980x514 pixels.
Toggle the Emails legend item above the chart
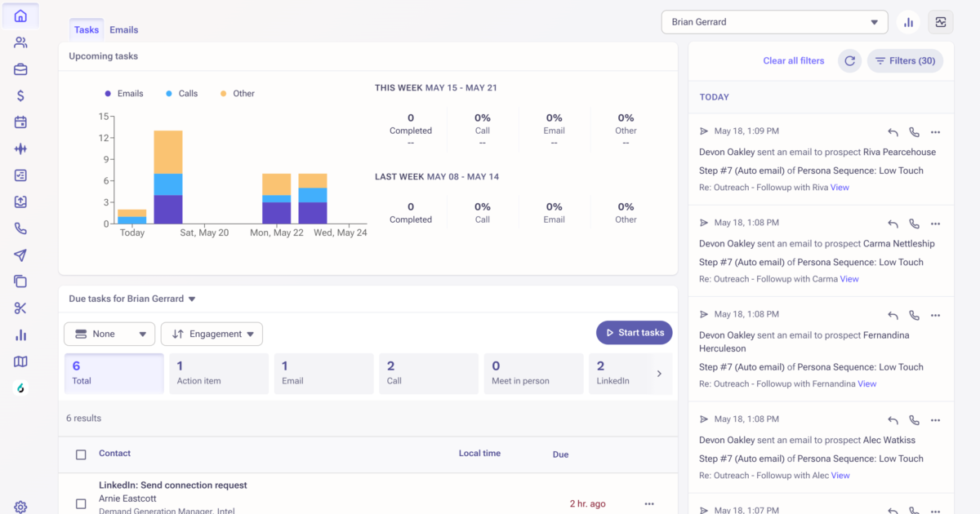tap(124, 93)
